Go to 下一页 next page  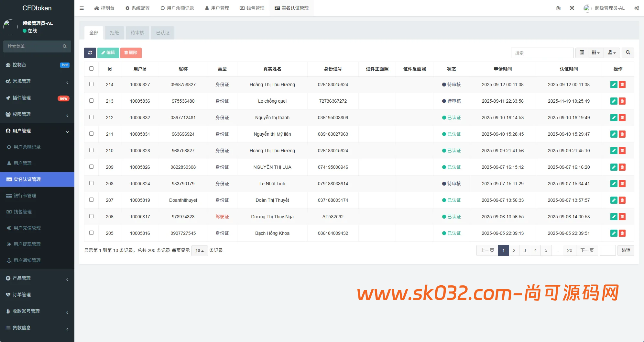[x=587, y=250]
